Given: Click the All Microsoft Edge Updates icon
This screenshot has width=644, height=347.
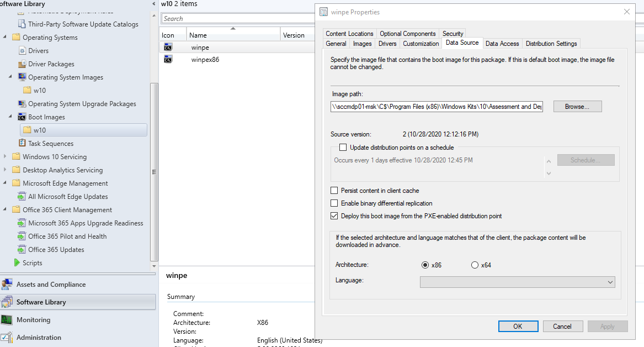Looking at the screenshot, I should tap(22, 197).
